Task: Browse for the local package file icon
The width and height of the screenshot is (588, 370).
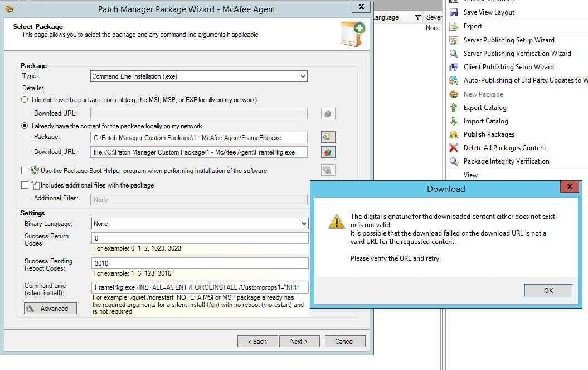Action: click(328, 137)
